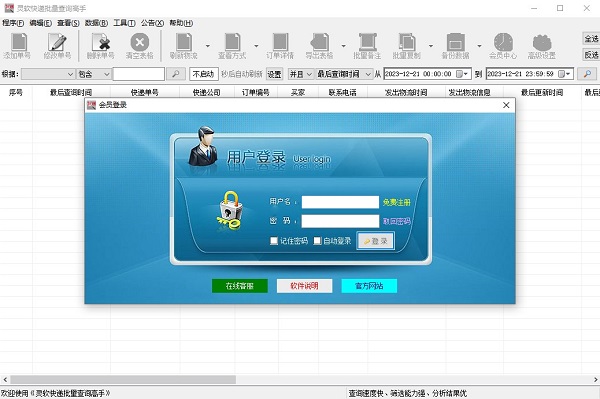Click the 发出物流时间 column header
Viewport: 600px width, 399px height.
pyautogui.click(x=406, y=92)
